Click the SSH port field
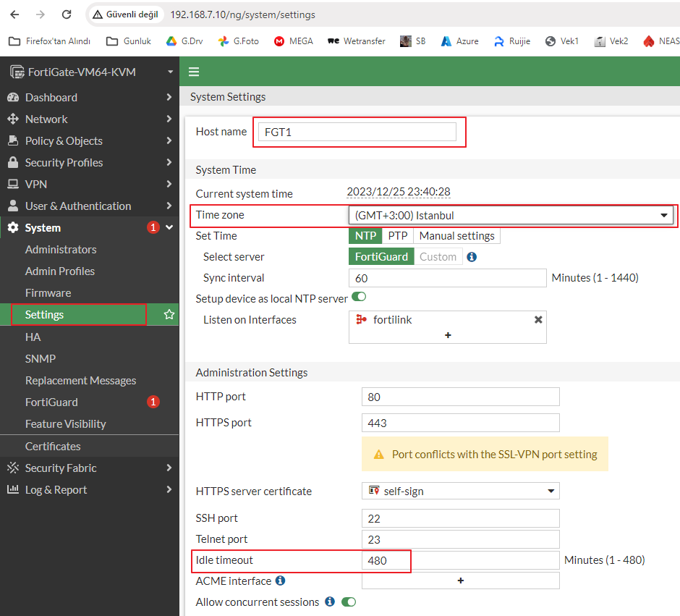 pyautogui.click(x=461, y=518)
